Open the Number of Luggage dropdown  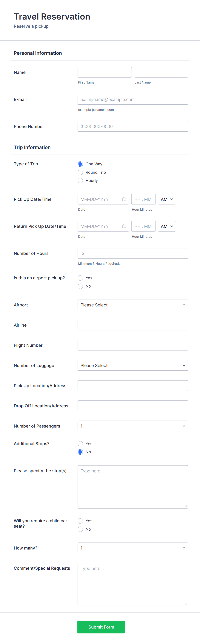click(x=133, y=365)
